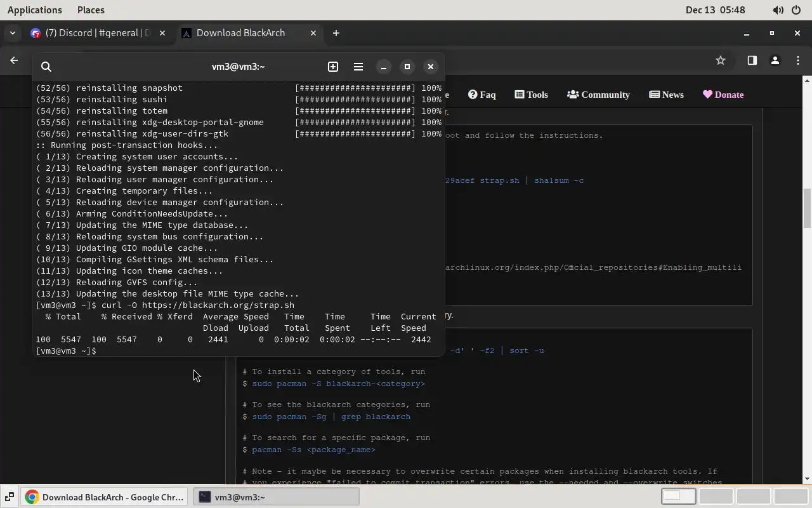This screenshot has height=508, width=812.
Task: Open the terminal hamburger menu
Action: tap(358, 67)
